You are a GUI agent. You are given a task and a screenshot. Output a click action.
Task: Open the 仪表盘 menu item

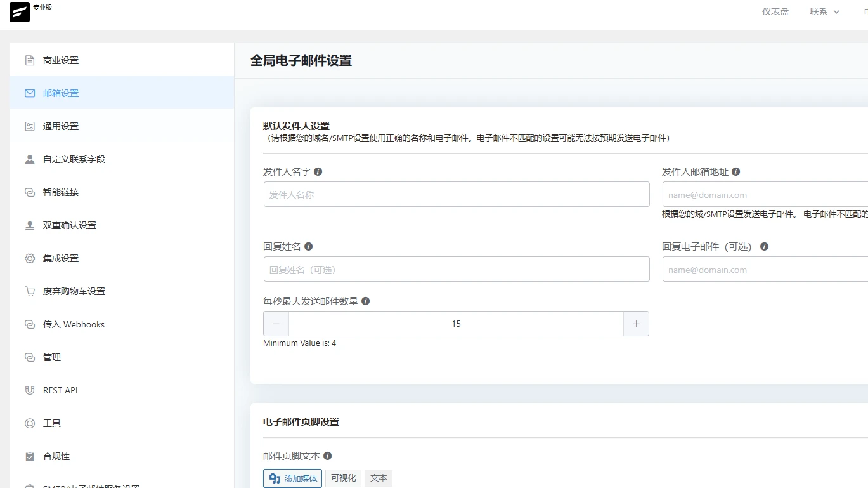775,11
